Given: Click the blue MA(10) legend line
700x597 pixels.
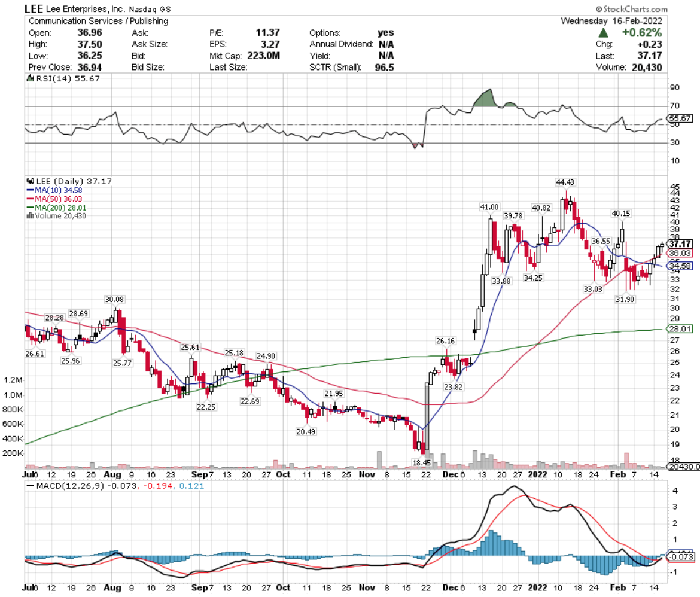Looking at the screenshot, I should click(31, 190).
